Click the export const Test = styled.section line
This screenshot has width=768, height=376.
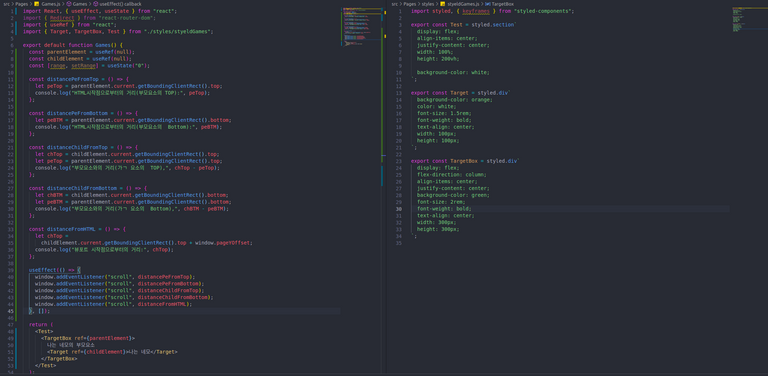tap(463, 24)
